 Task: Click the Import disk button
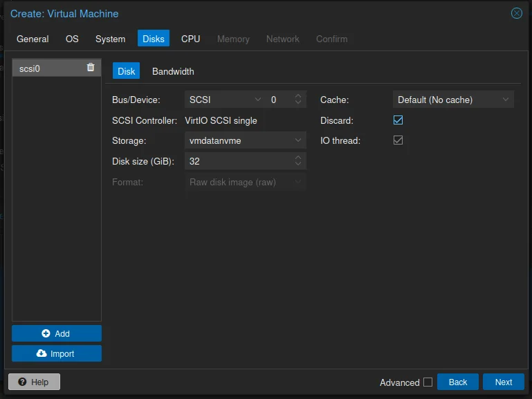click(x=57, y=353)
